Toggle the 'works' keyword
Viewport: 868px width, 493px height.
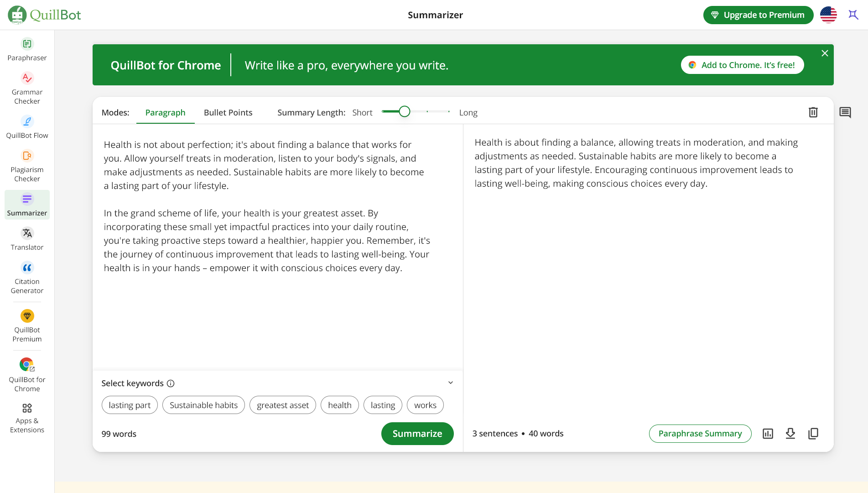pyautogui.click(x=425, y=405)
